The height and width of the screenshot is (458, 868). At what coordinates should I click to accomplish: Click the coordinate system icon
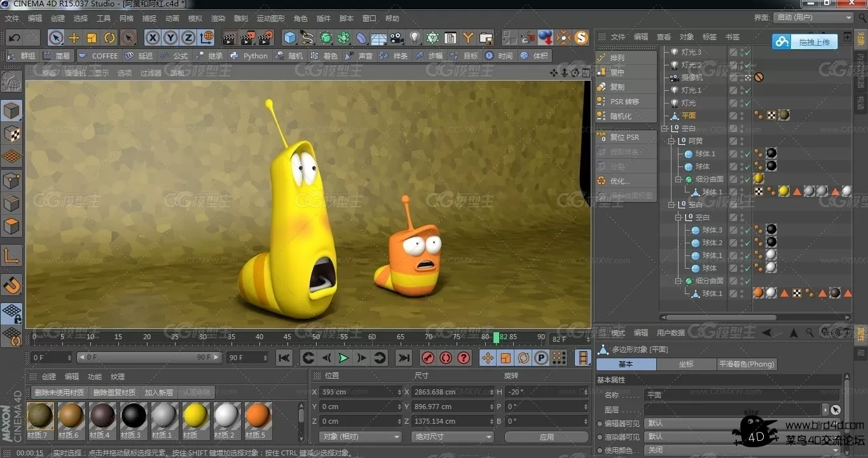click(205, 37)
